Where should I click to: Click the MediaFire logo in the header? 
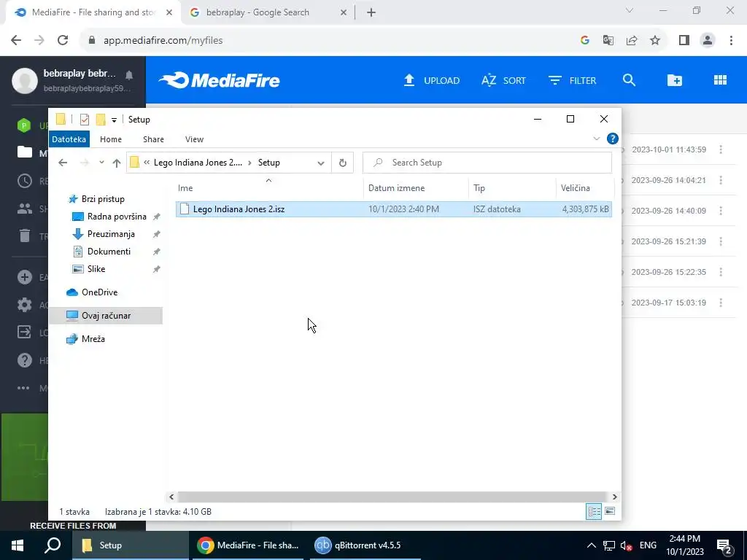(219, 80)
